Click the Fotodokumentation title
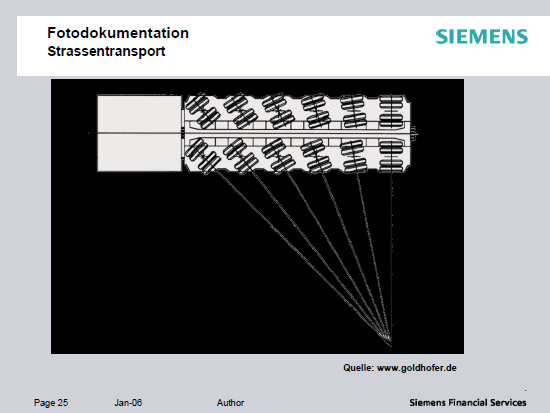The height and width of the screenshot is (413, 550). click(118, 33)
